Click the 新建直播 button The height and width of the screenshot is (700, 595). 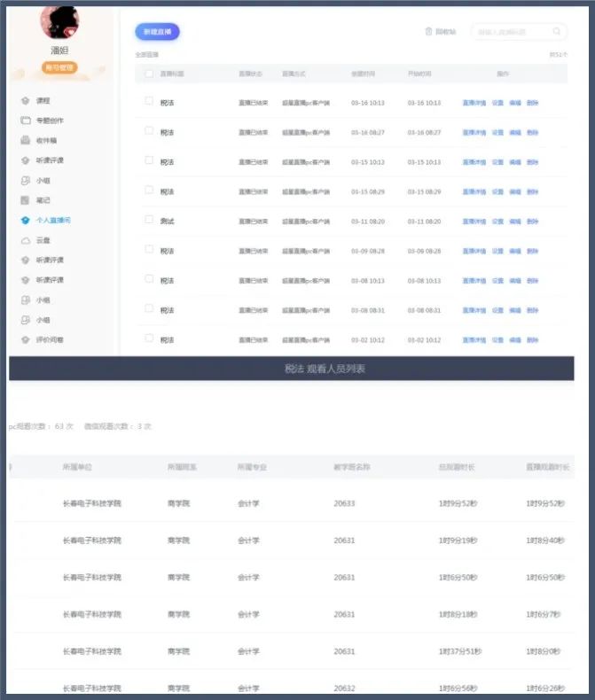pyautogui.click(x=157, y=32)
